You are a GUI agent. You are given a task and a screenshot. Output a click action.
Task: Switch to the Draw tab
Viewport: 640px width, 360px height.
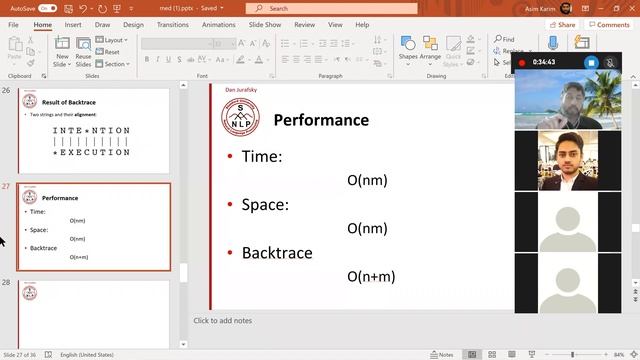pyautogui.click(x=102, y=24)
